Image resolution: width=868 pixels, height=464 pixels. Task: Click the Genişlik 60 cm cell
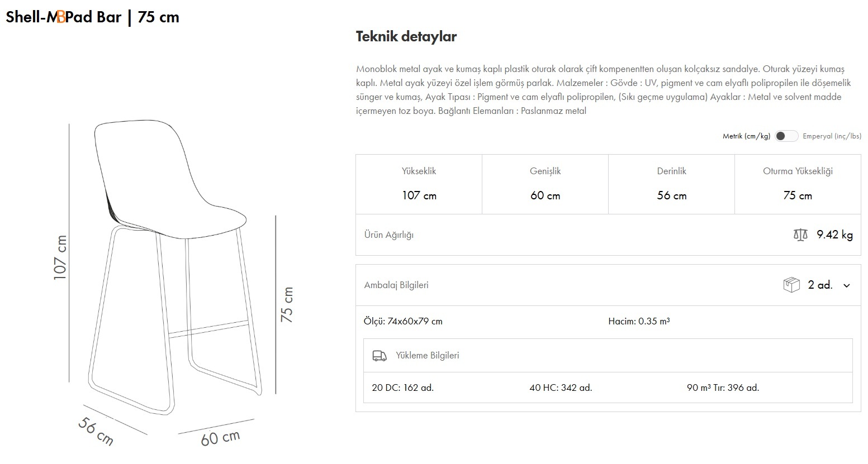pyautogui.click(x=545, y=184)
